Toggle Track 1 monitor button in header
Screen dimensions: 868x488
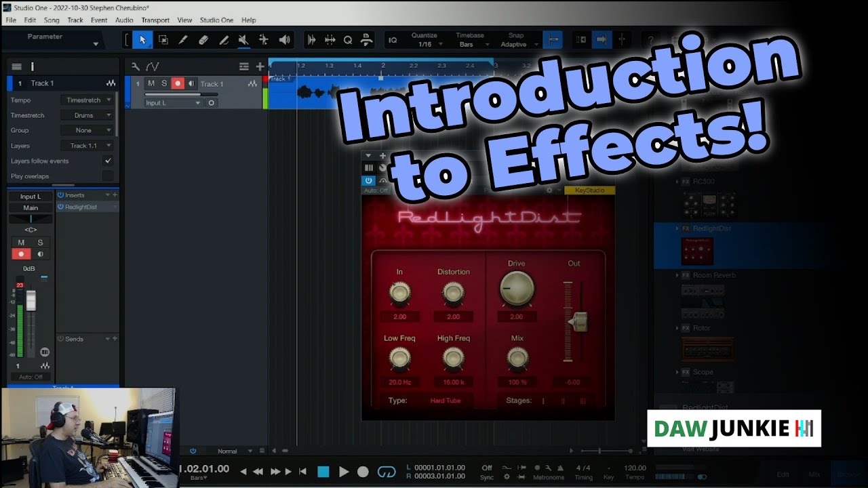(191, 83)
